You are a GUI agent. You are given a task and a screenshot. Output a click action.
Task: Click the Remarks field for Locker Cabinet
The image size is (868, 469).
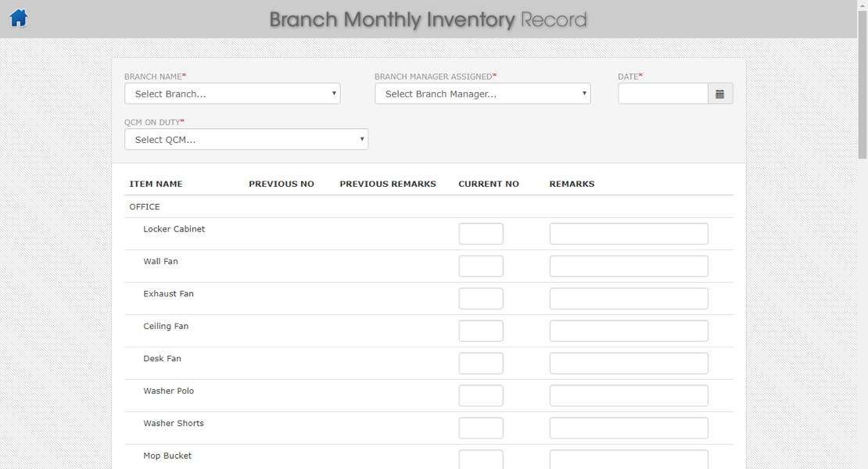pos(628,233)
